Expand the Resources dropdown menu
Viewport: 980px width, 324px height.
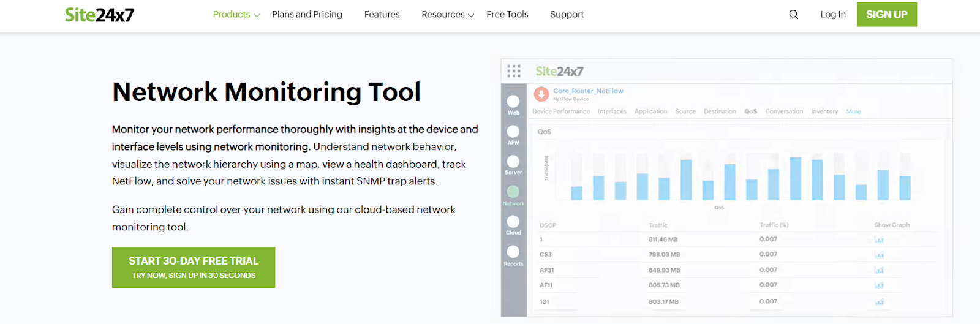pos(448,14)
